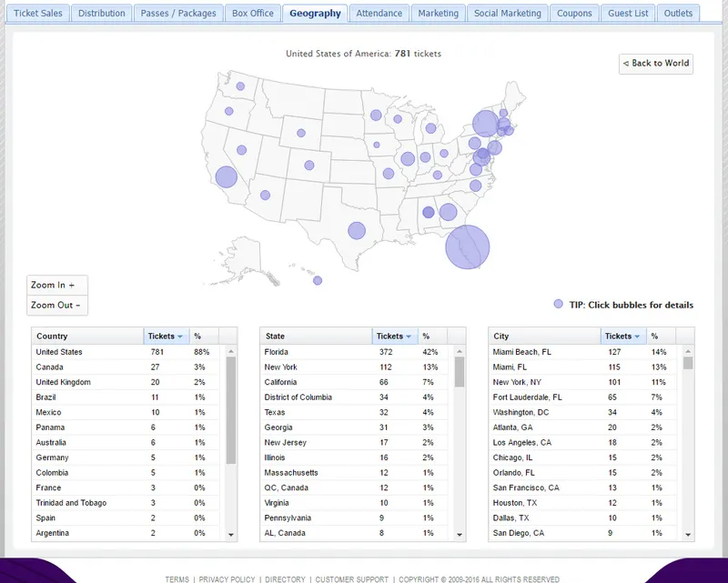Open the Ticket Sales tab
The width and height of the screenshot is (728, 583).
coord(37,13)
